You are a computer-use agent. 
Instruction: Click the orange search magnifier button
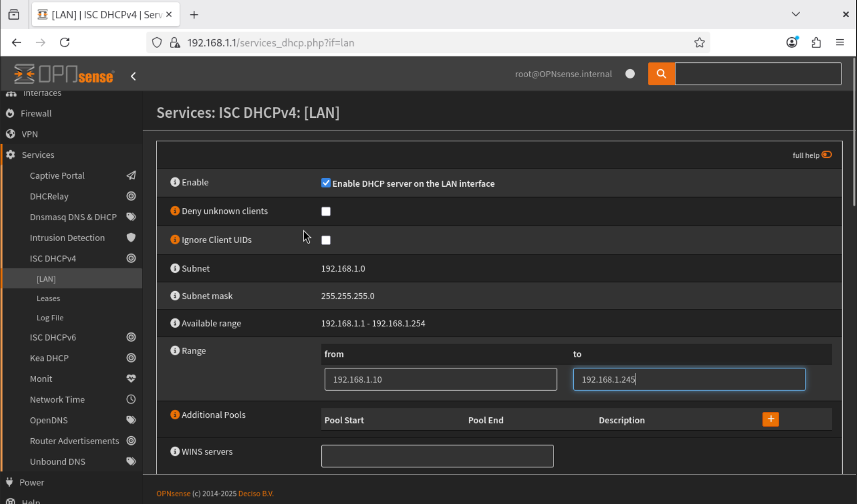pos(661,74)
